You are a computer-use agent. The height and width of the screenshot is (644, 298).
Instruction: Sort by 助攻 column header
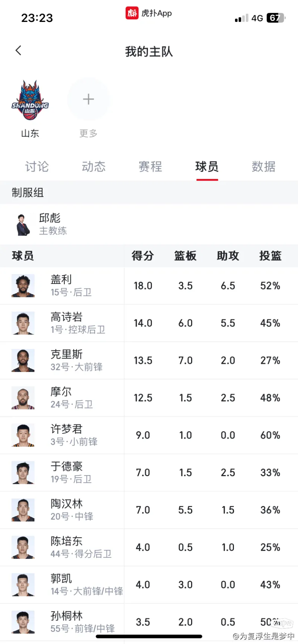pyautogui.click(x=228, y=256)
